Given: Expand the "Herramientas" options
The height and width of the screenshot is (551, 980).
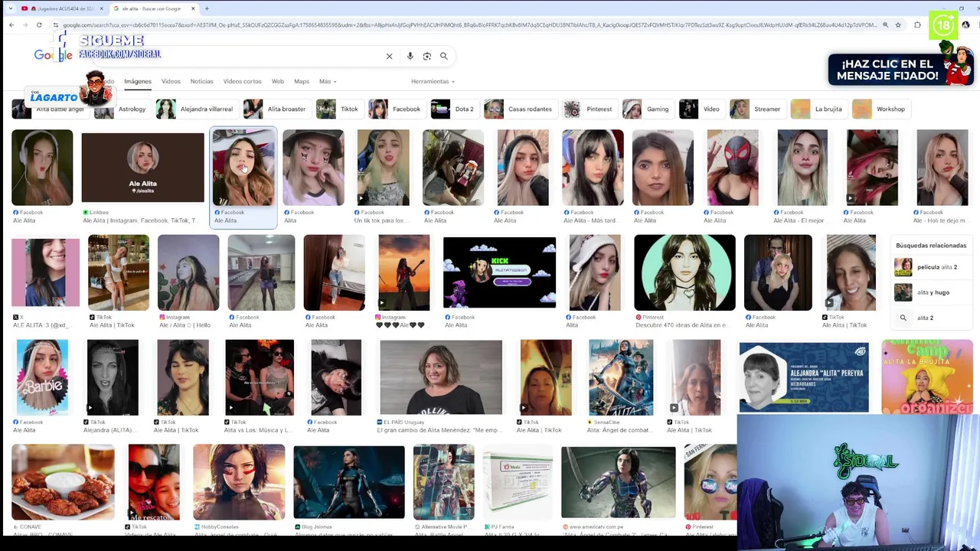Looking at the screenshot, I should click(433, 81).
